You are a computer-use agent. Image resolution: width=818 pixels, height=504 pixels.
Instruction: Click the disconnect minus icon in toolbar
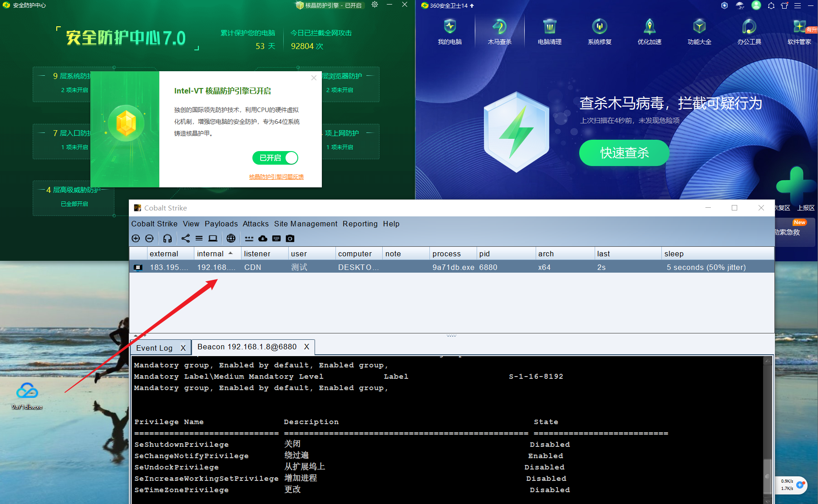(149, 239)
